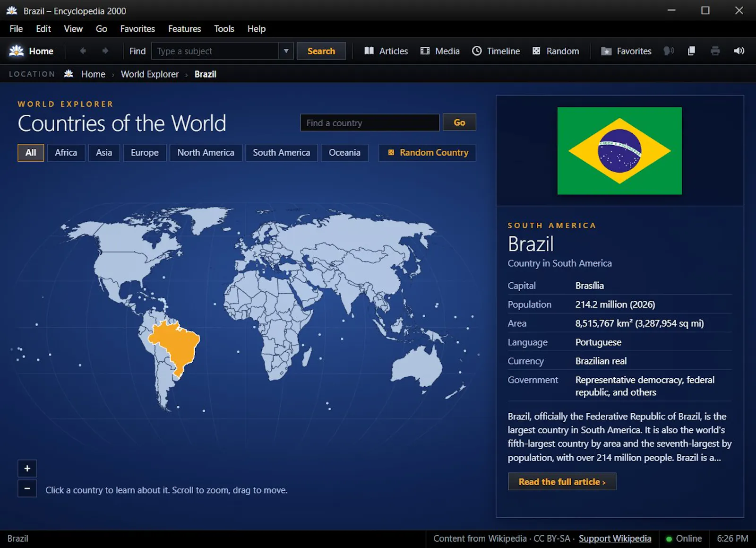756x548 pixels.
Task: Open the File menu
Action: (16, 29)
